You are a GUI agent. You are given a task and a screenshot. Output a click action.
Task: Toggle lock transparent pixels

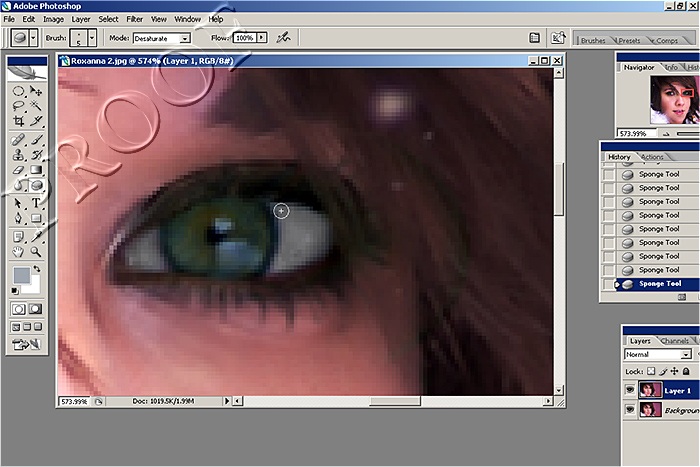point(651,371)
